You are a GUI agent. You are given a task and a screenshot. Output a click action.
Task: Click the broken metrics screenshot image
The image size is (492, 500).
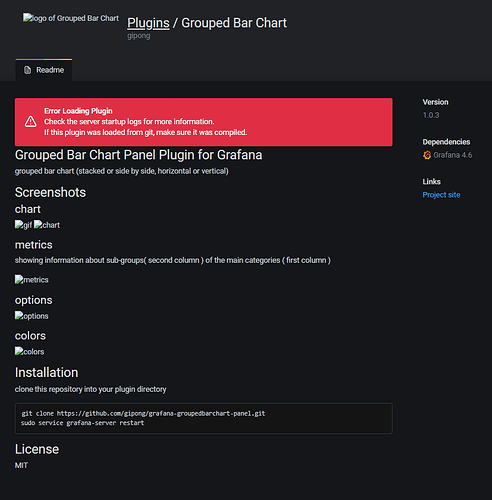coord(32,280)
